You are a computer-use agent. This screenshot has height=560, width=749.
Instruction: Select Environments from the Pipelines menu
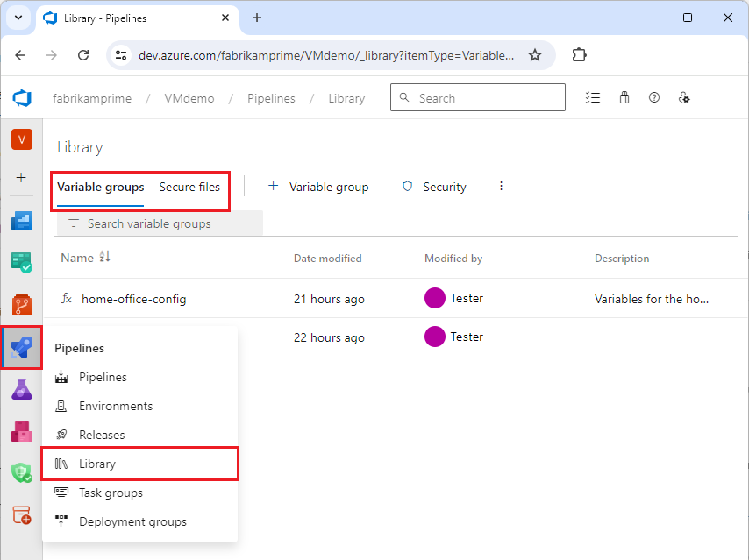[114, 406]
